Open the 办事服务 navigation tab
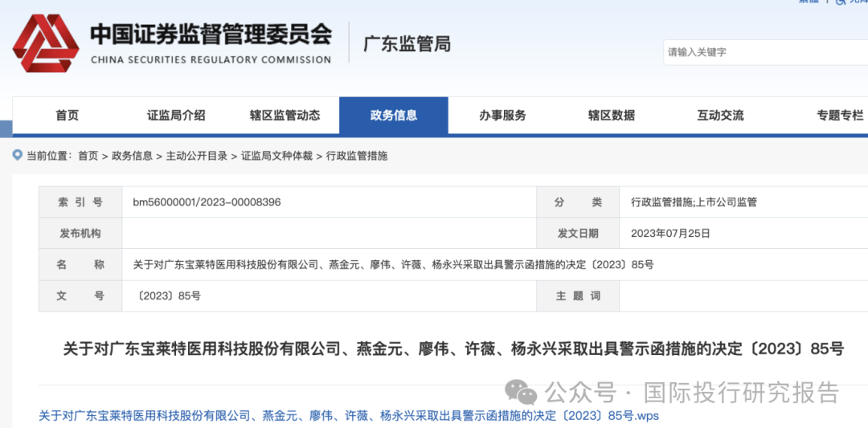This screenshot has width=868, height=428. 502,116
